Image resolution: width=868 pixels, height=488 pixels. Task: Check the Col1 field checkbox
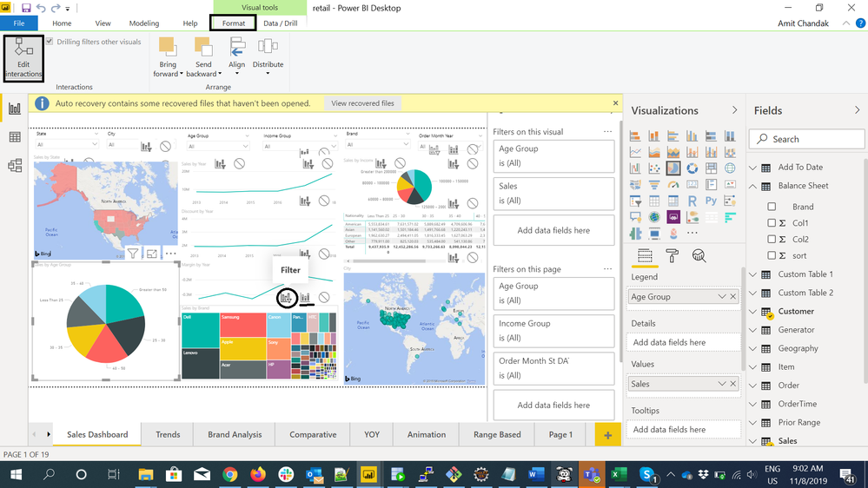[x=772, y=223]
